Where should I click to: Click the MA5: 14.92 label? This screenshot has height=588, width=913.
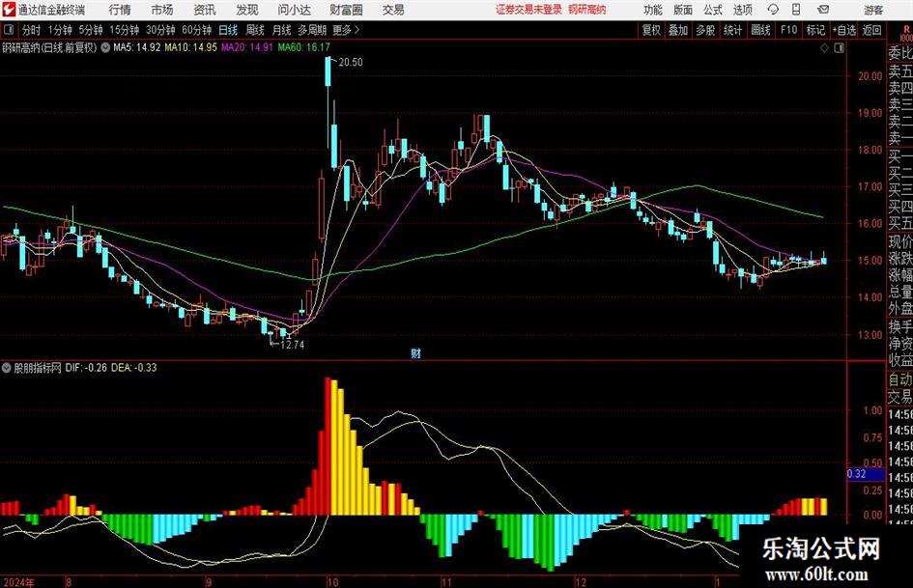(x=137, y=47)
